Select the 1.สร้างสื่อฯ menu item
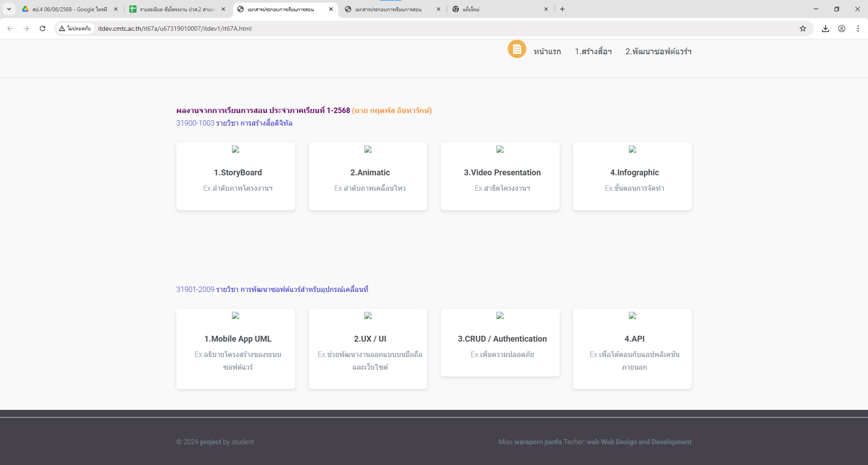868x465 pixels. click(593, 52)
